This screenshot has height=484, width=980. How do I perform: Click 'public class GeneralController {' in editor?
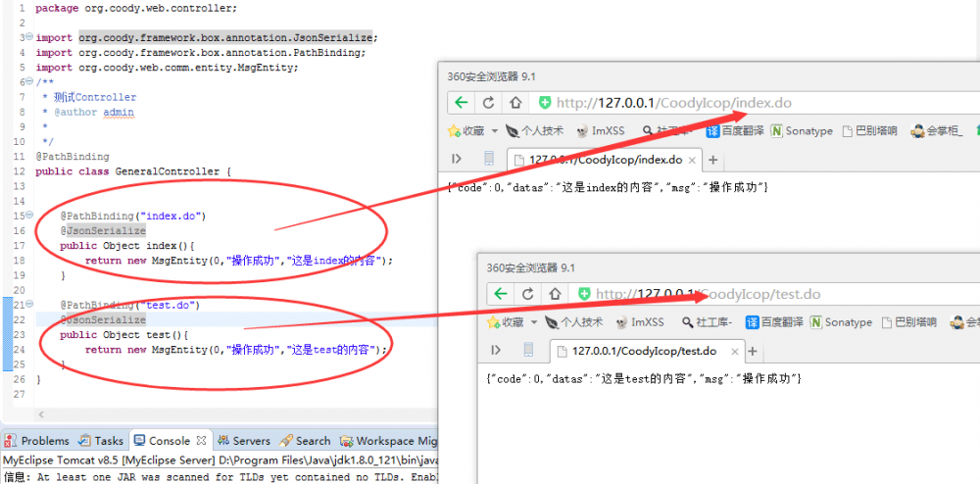point(133,171)
